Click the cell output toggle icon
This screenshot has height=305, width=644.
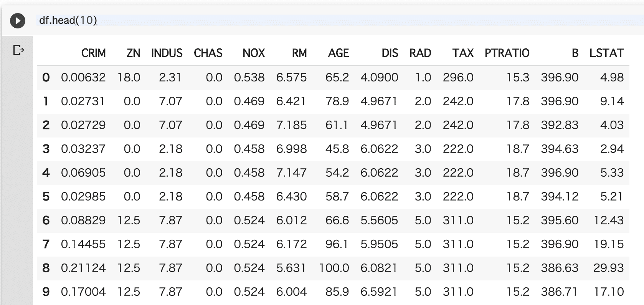(18, 50)
